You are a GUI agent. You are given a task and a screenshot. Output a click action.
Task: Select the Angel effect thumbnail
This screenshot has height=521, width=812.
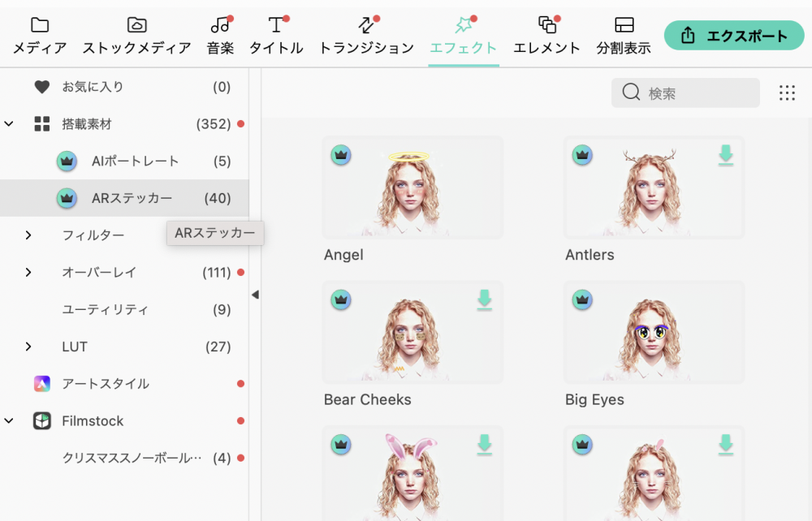click(412, 187)
